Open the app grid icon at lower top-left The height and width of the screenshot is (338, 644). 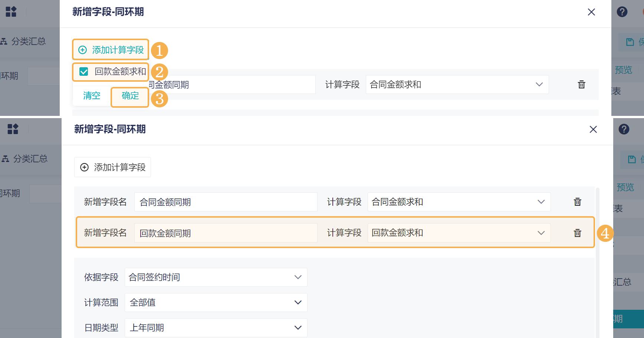[13, 129]
